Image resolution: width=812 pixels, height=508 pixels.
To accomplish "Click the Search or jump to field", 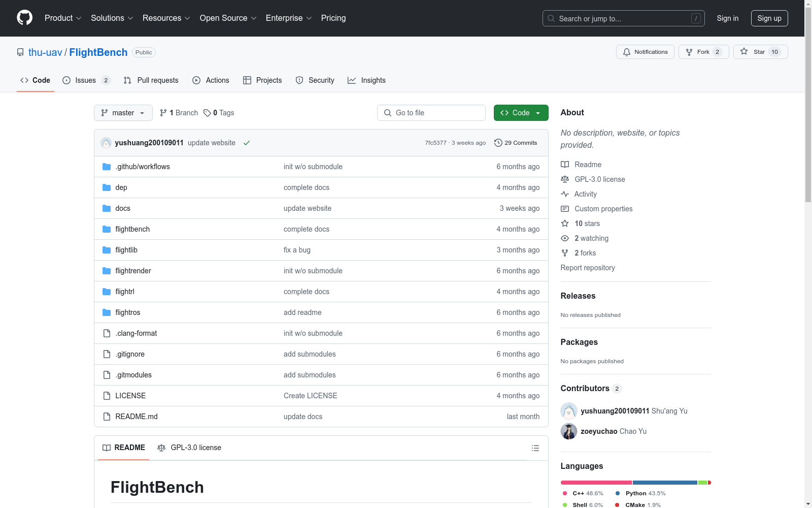I will [624, 18].
